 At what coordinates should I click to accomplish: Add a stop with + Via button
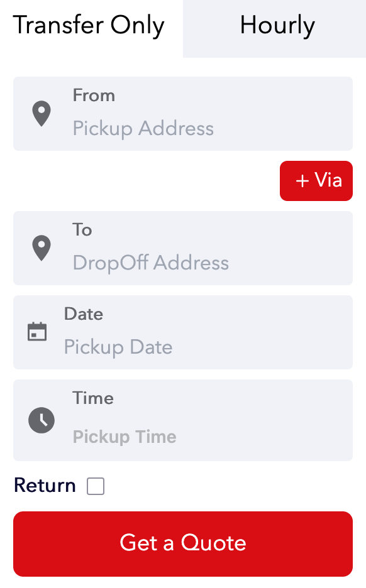pyautogui.click(x=316, y=181)
